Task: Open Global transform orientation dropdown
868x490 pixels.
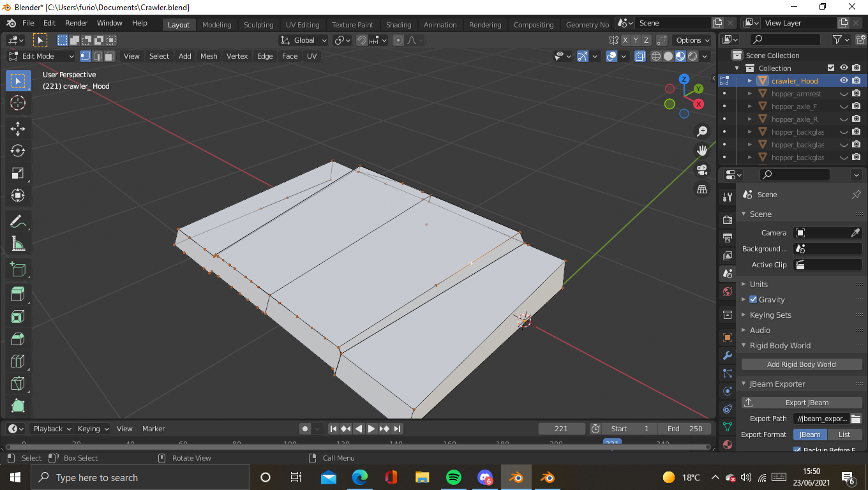Action: coord(304,40)
